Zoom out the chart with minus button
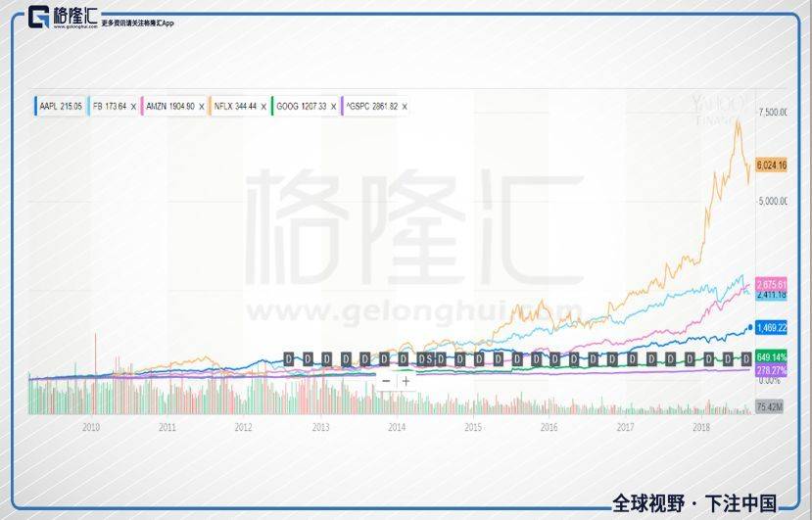 (x=386, y=381)
